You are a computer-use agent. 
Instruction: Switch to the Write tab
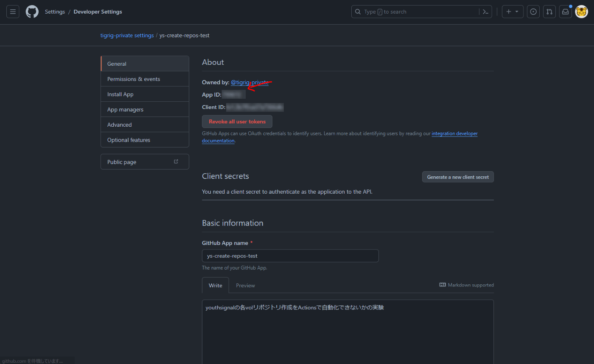[x=216, y=285]
